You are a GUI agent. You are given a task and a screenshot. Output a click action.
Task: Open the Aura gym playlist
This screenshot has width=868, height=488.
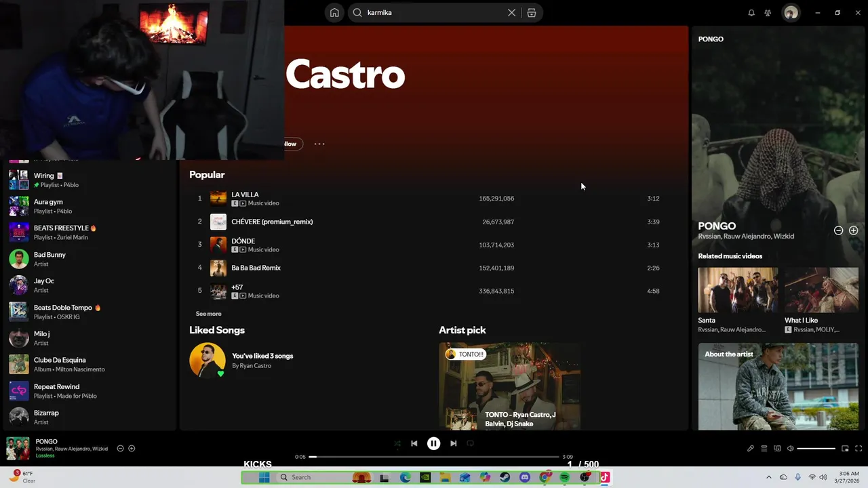click(x=88, y=206)
